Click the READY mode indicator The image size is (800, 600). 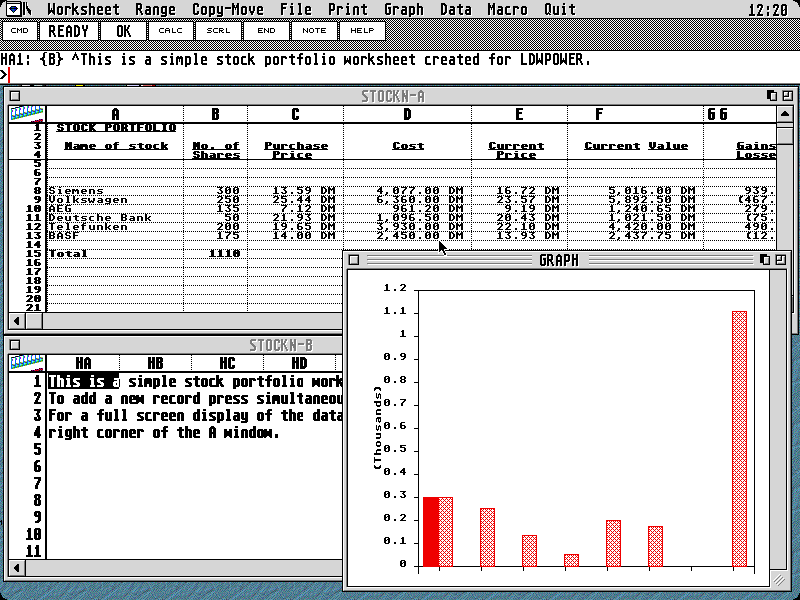pyautogui.click(x=69, y=31)
